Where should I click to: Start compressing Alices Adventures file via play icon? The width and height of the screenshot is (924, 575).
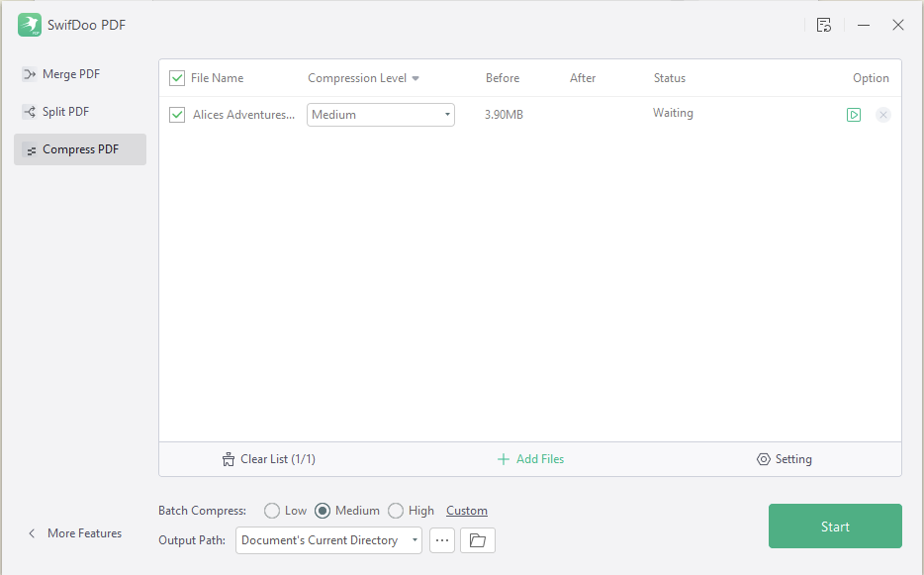point(854,115)
